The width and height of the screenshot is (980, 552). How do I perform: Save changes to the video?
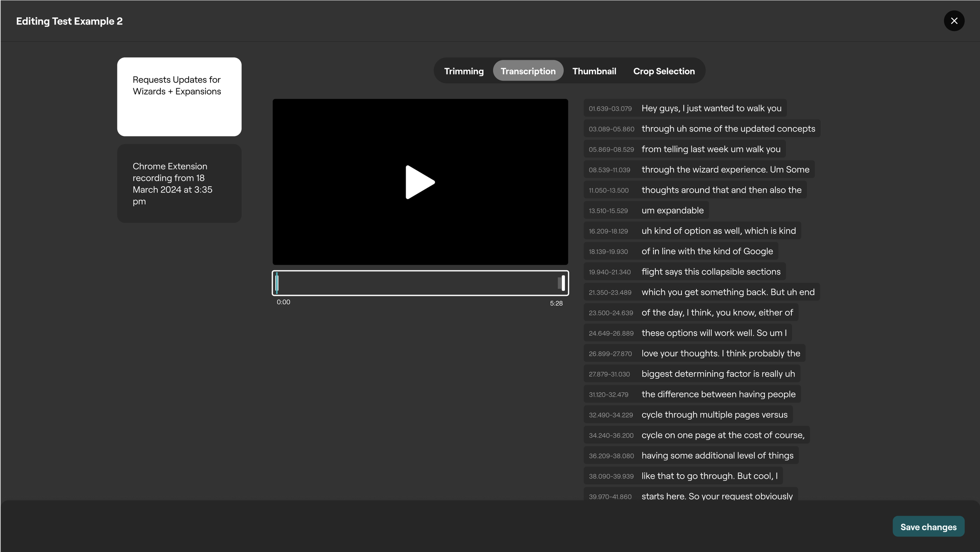pos(928,526)
